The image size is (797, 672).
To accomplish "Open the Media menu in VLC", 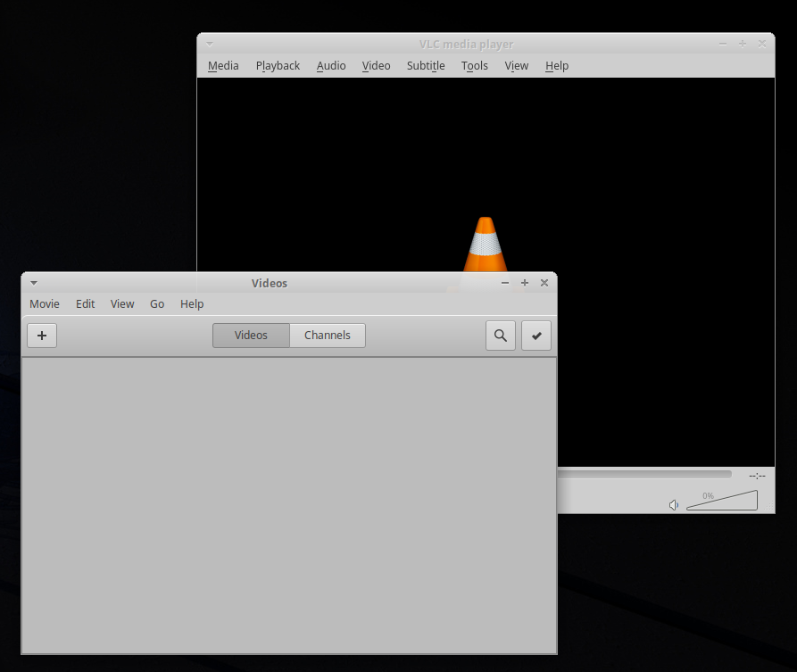I will [x=222, y=65].
